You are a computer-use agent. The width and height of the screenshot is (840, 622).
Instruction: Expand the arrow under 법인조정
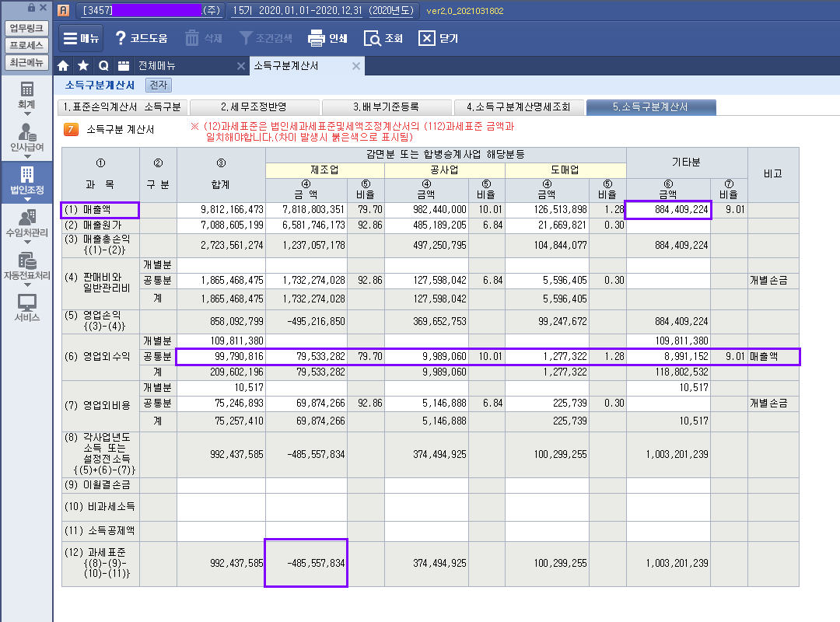click(x=26, y=199)
